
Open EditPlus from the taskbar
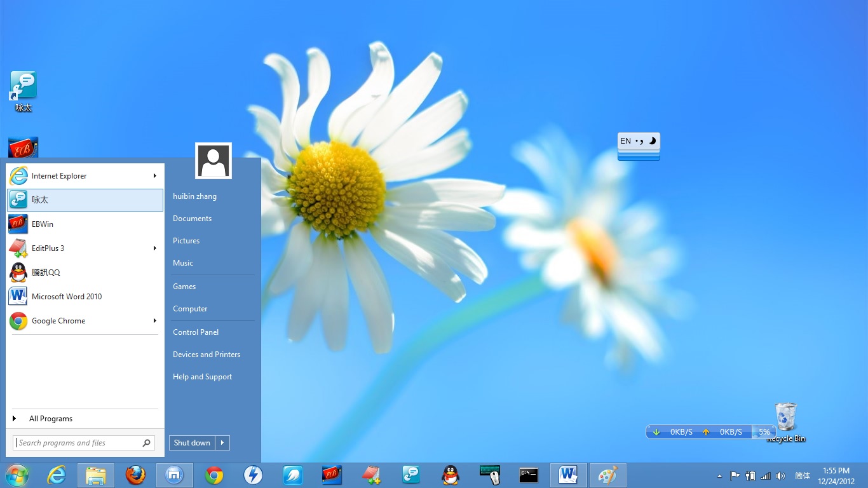371,475
